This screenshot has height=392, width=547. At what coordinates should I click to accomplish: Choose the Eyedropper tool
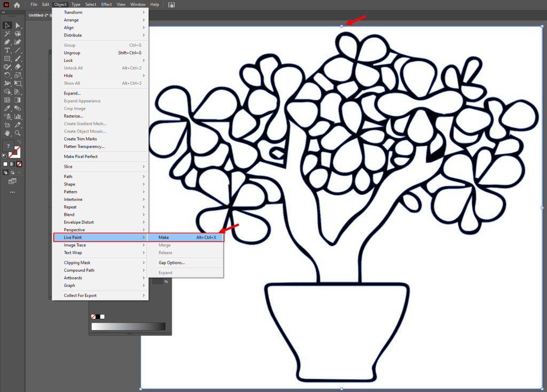(x=7, y=108)
